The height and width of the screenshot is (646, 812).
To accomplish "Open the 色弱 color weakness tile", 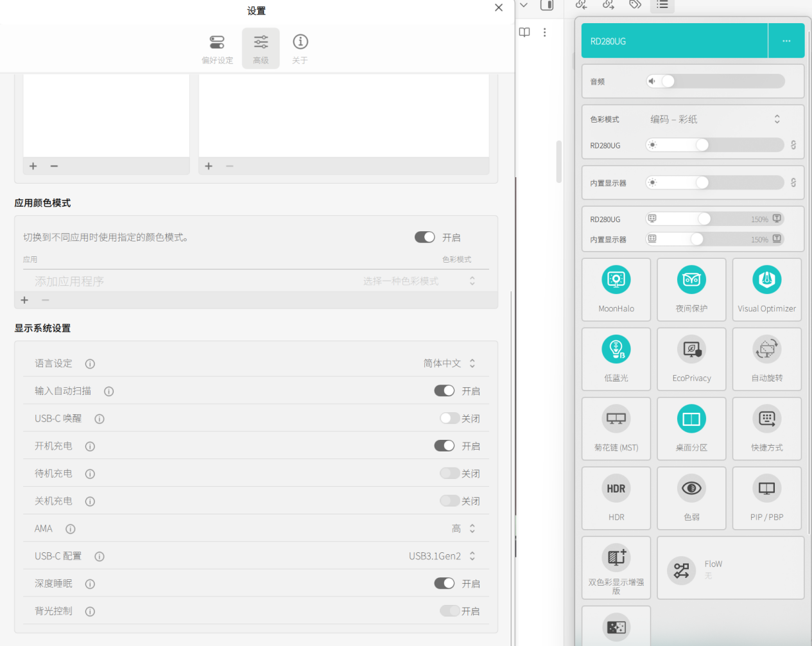I will [x=691, y=498].
